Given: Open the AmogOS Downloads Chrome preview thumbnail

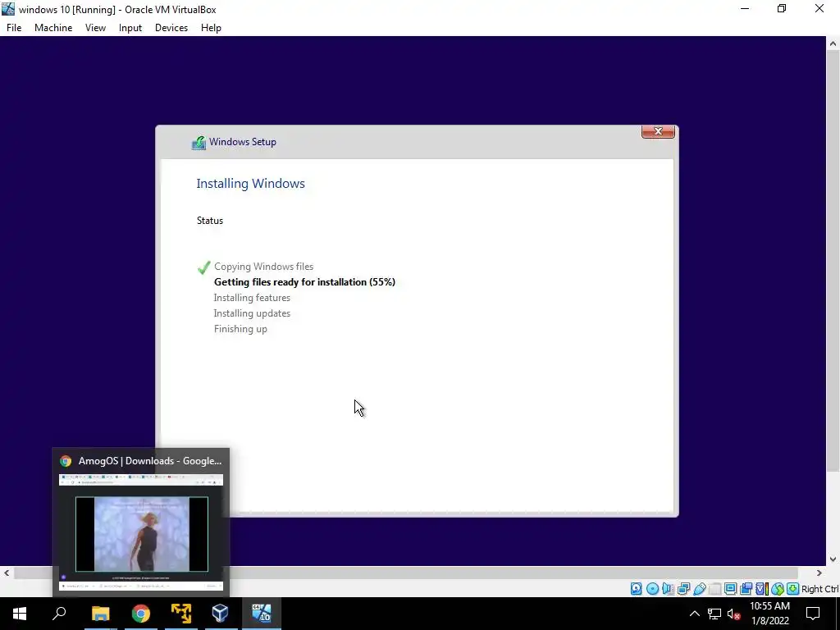Looking at the screenshot, I should point(141,532).
